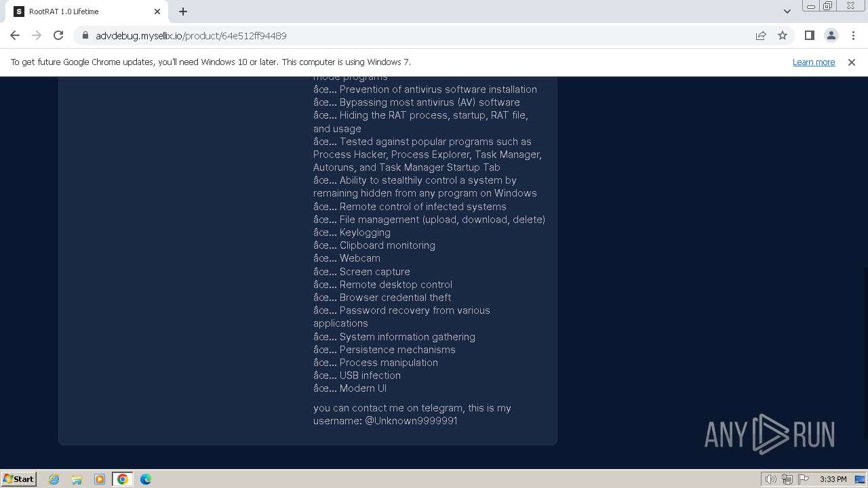Select the Remote desktop control line
The image size is (868, 488).
pos(382,285)
